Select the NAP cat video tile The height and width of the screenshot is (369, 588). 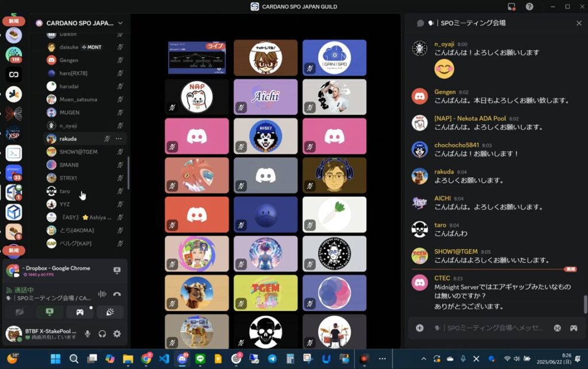point(197,97)
